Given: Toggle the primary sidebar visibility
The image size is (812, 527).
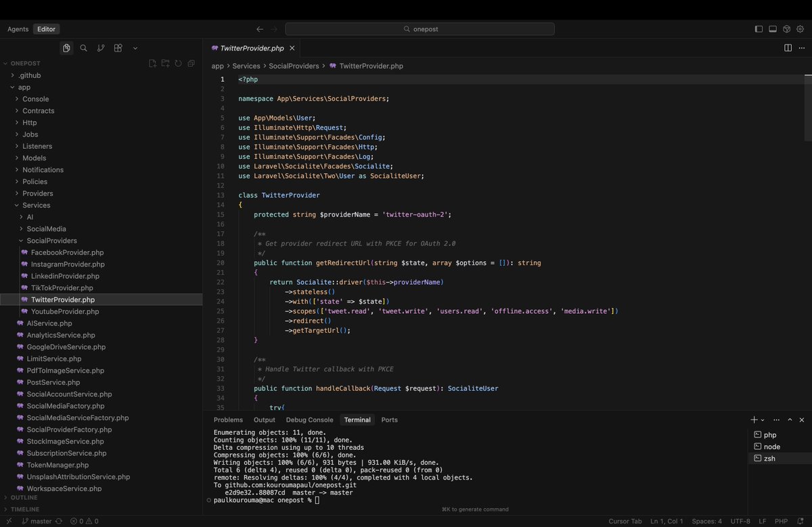Looking at the screenshot, I should (759, 29).
